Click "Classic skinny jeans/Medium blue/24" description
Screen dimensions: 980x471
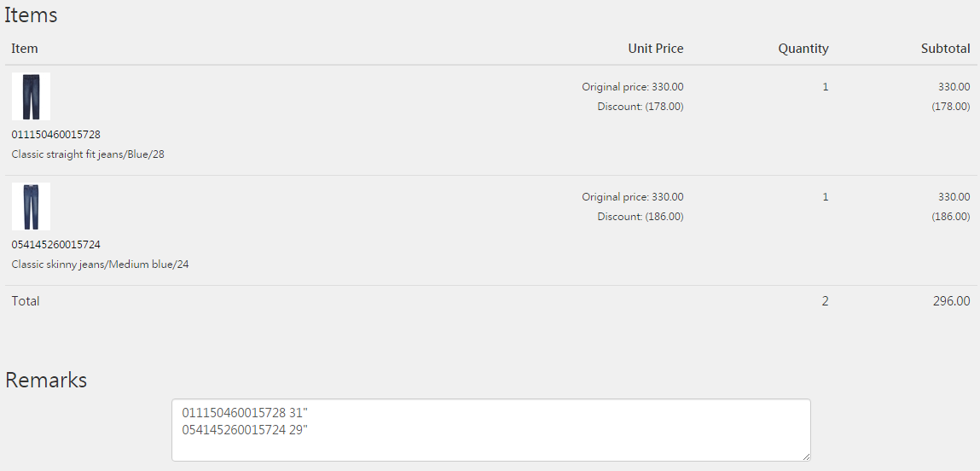point(100,265)
